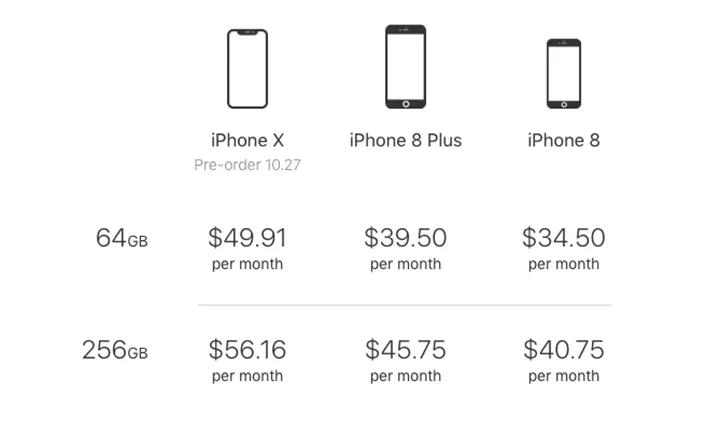
Task: Click the iPhone 8 Plus phone icon
Action: tap(405, 66)
